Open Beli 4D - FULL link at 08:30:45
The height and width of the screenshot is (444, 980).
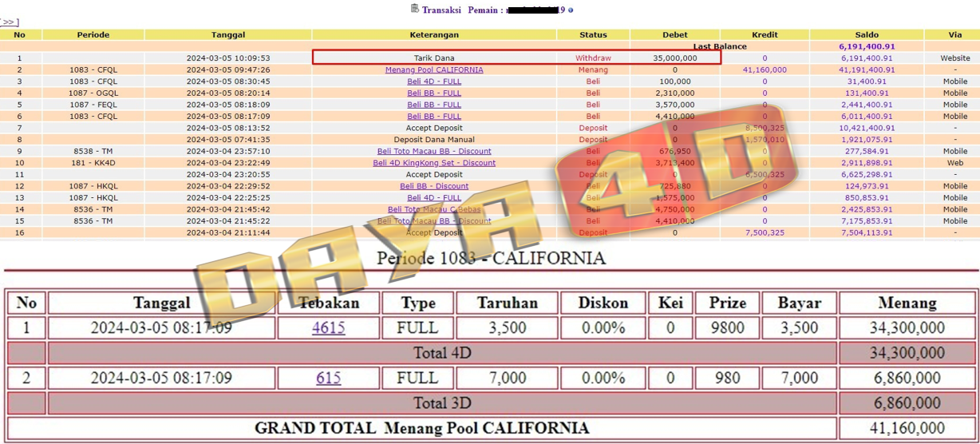[x=434, y=81]
